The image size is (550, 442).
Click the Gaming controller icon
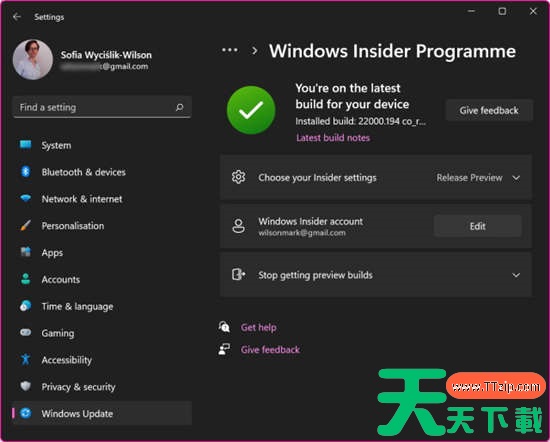coord(25,332)
